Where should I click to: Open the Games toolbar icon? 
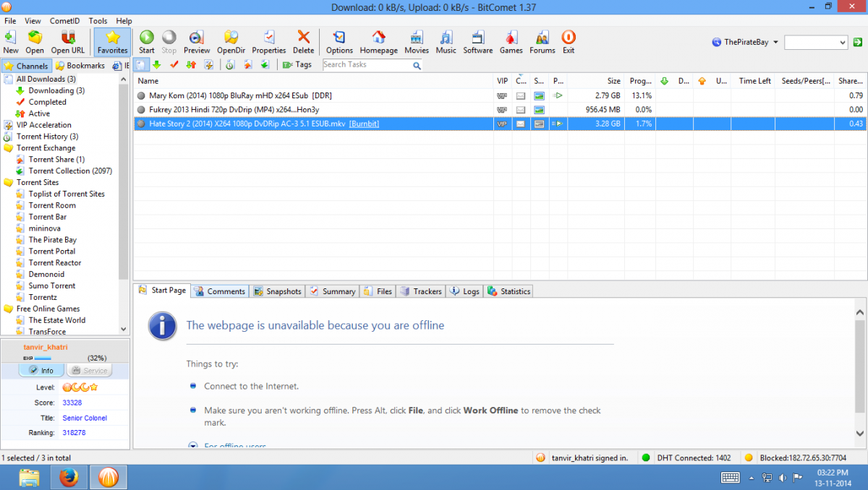pos(511,42)
